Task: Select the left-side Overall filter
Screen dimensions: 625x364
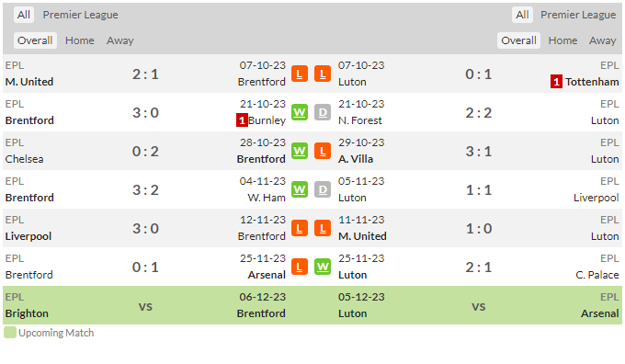Action: point(35,40)
